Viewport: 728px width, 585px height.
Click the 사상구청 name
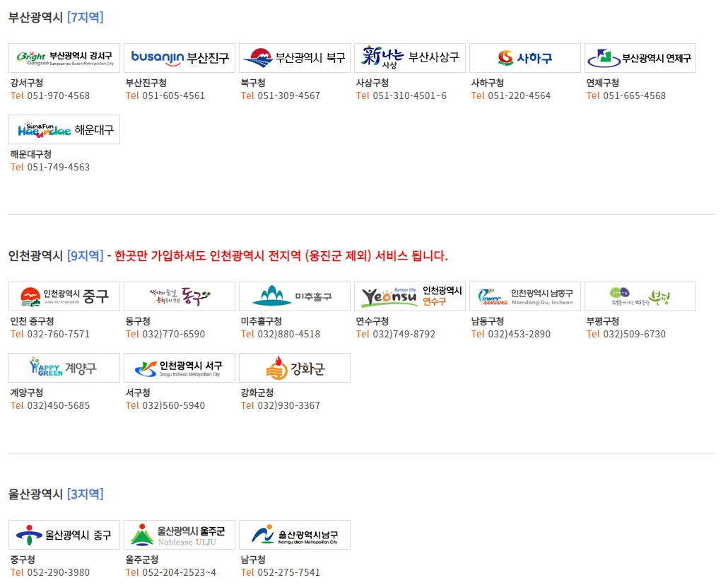click(372, 83)
